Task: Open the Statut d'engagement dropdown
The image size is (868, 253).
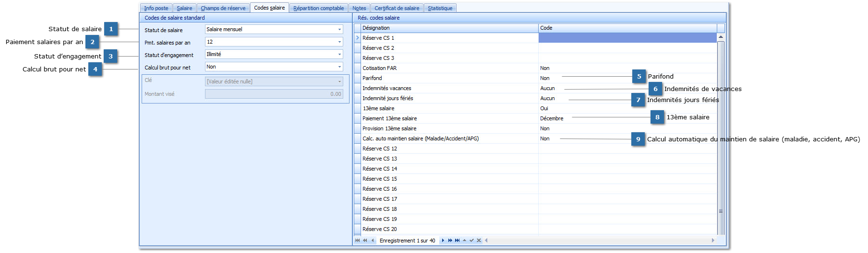Action: [x=339, y=55]
